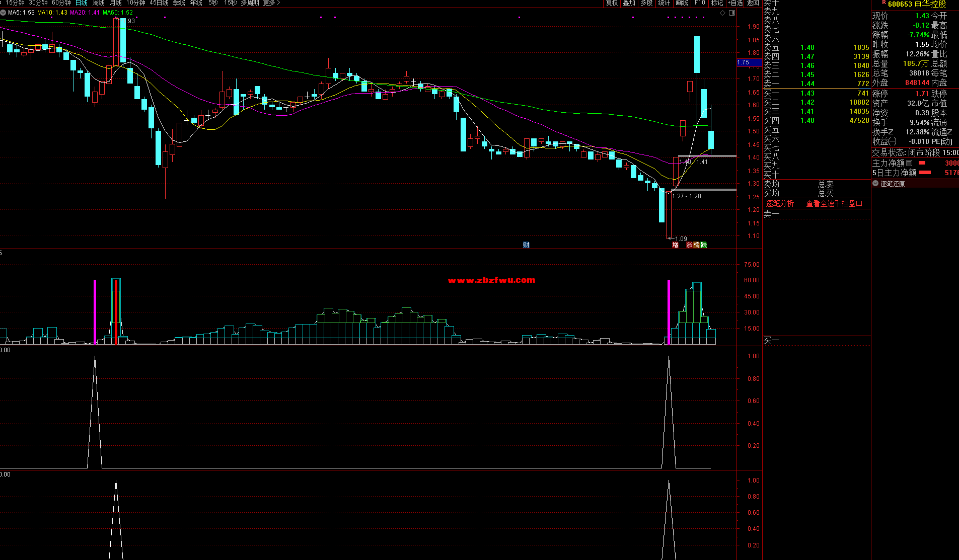Switch to the 45日线 period tab
959x560 pixels.
tap(159, 3)
